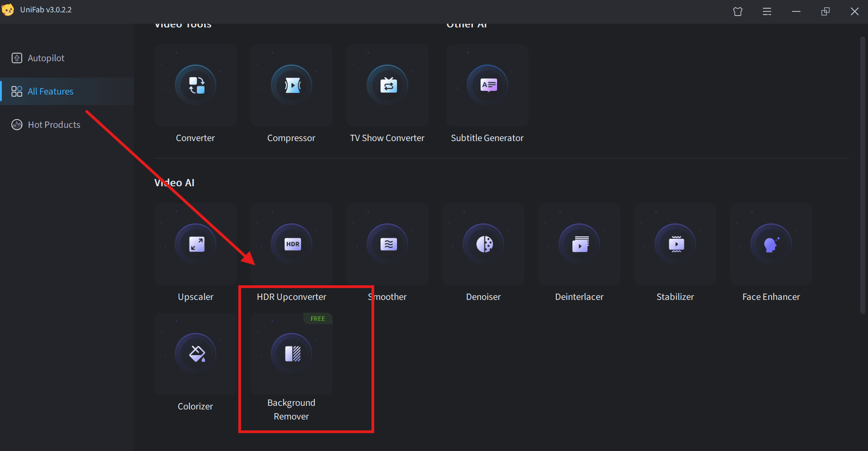Click the FREE badge on Background Remover
This screenshot has height=451, width=868.
pyautogui.click(x=318, y=319)
